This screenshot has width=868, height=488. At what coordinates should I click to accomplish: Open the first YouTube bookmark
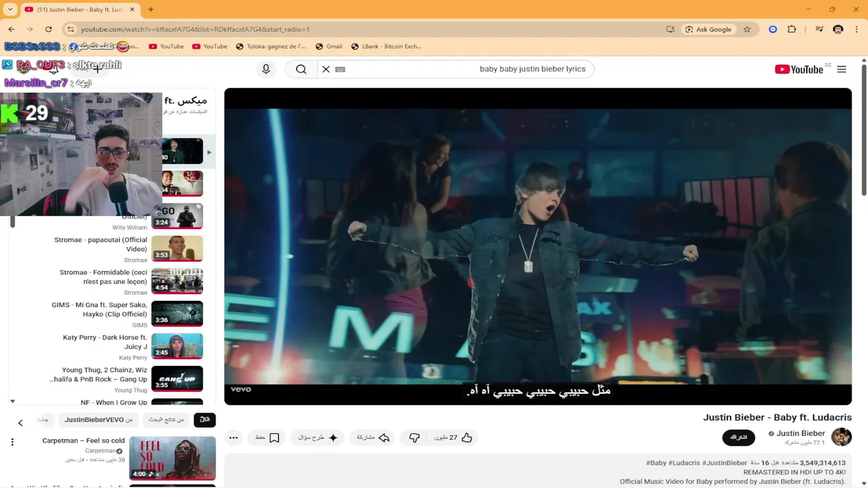point(166,46)
